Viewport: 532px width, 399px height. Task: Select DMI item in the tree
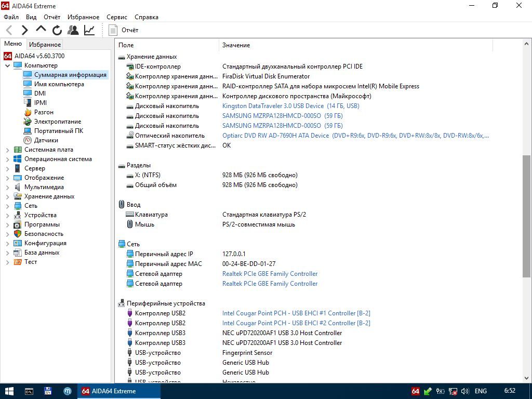pyautogui.click(x=39, y=94)
